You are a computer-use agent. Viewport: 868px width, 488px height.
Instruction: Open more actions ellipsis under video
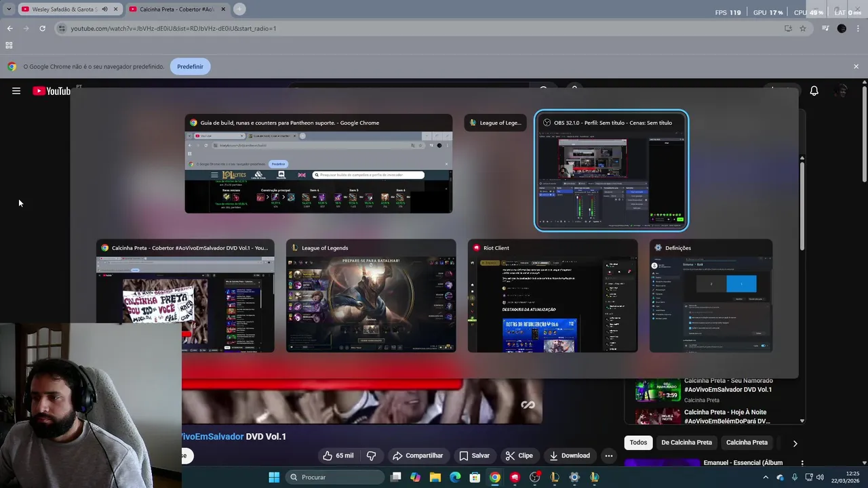pyautogui.click(x=609, y=455)
